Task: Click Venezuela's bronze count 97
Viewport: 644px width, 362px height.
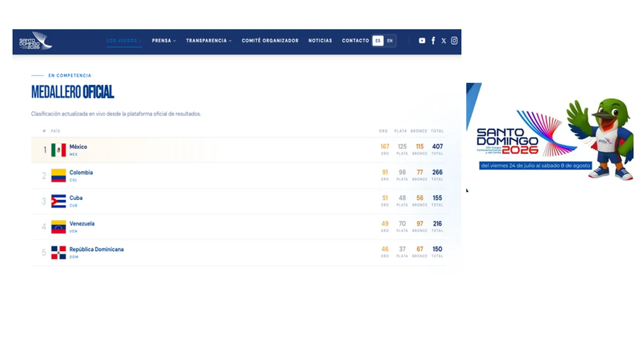Action: pyautogui.click(x=420, y=224)
